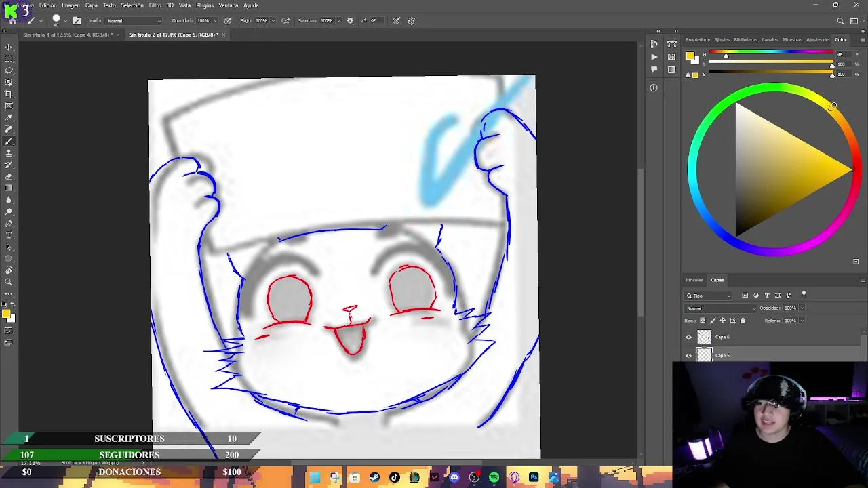Open the symmetry butterfly options
The image size is (868, 488).
411,20
